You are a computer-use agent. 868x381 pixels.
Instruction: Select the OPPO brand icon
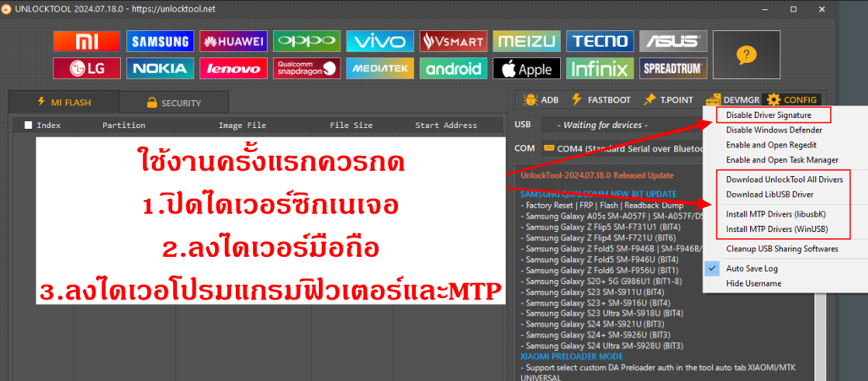(306, 41)
